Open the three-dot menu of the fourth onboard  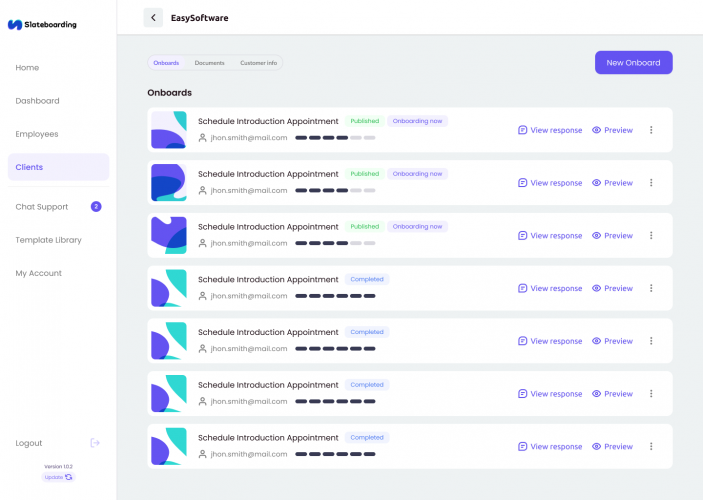651,288
